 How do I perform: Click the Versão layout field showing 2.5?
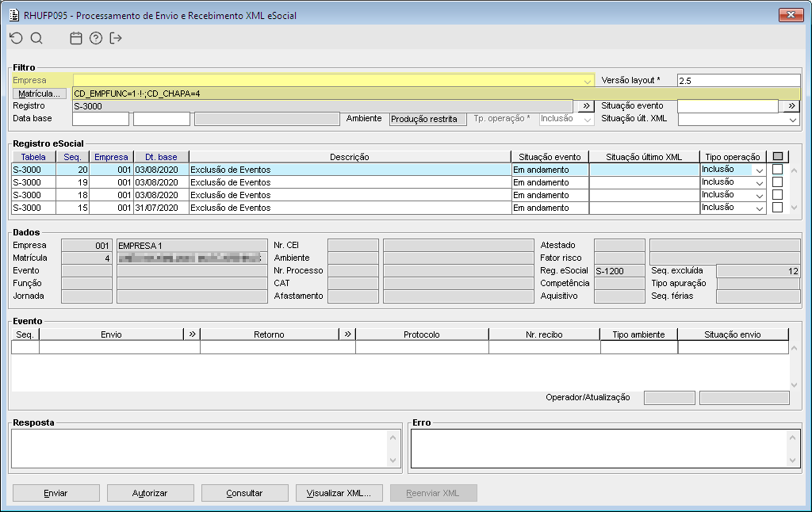point(738,80)
